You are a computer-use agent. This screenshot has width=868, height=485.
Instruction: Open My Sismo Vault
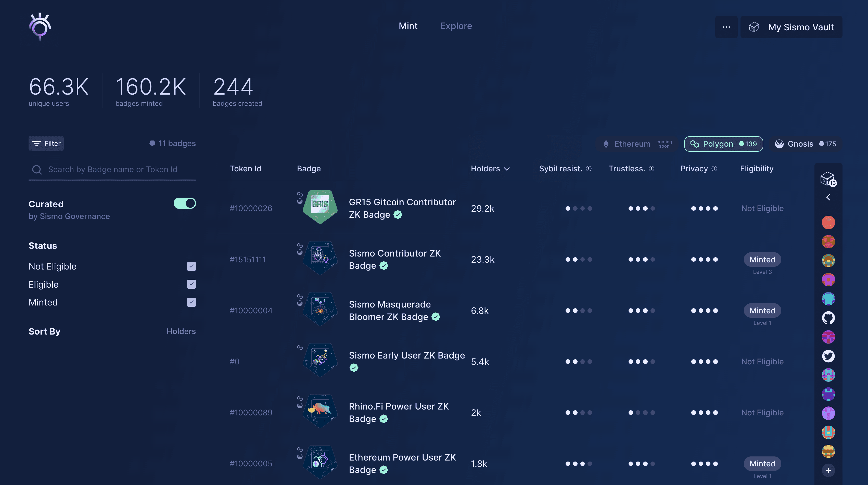791,27
